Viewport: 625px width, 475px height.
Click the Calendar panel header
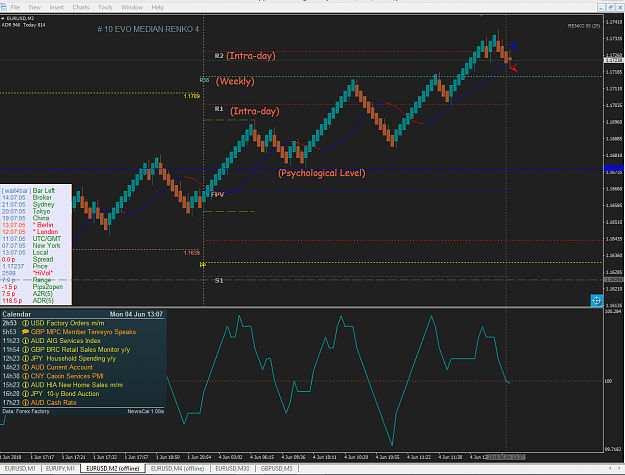(x=16, y=314)
